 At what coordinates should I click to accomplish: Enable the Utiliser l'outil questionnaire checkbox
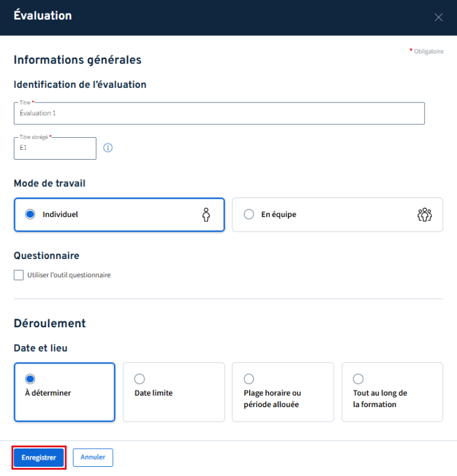pos(19,275)
